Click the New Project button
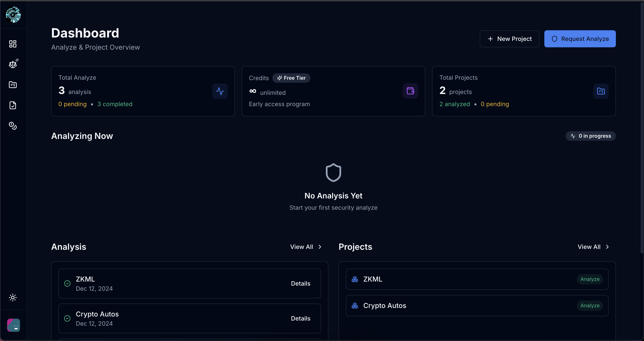 tap(509, 39)
